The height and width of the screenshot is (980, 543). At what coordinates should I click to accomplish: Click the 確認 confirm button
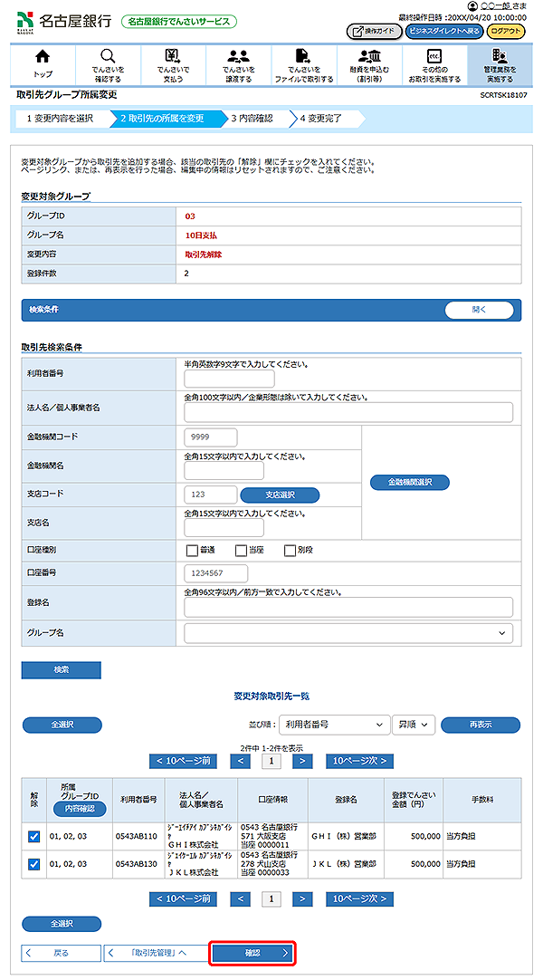(x=252, y=953)
